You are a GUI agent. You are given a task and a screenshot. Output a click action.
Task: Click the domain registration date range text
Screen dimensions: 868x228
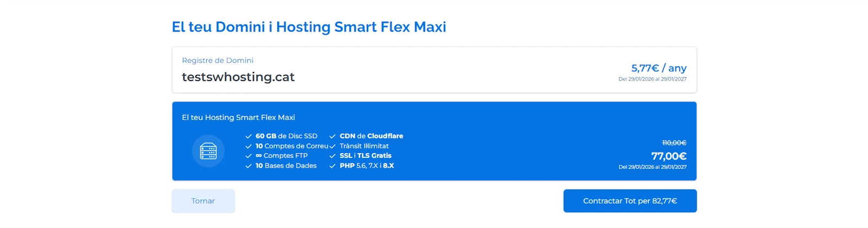(652, 79)
